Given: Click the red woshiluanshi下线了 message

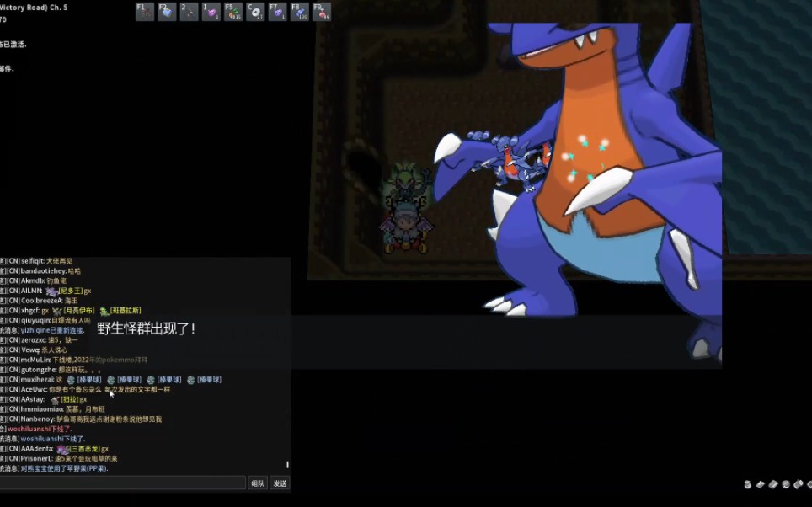Looking at the screenshot, I should pos(40,429).
